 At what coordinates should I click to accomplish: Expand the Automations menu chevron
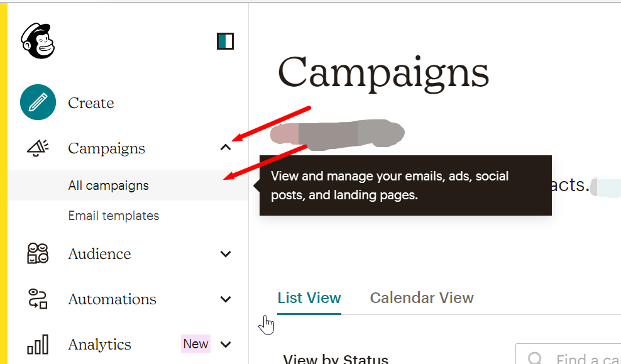click(x=226, y=299)
